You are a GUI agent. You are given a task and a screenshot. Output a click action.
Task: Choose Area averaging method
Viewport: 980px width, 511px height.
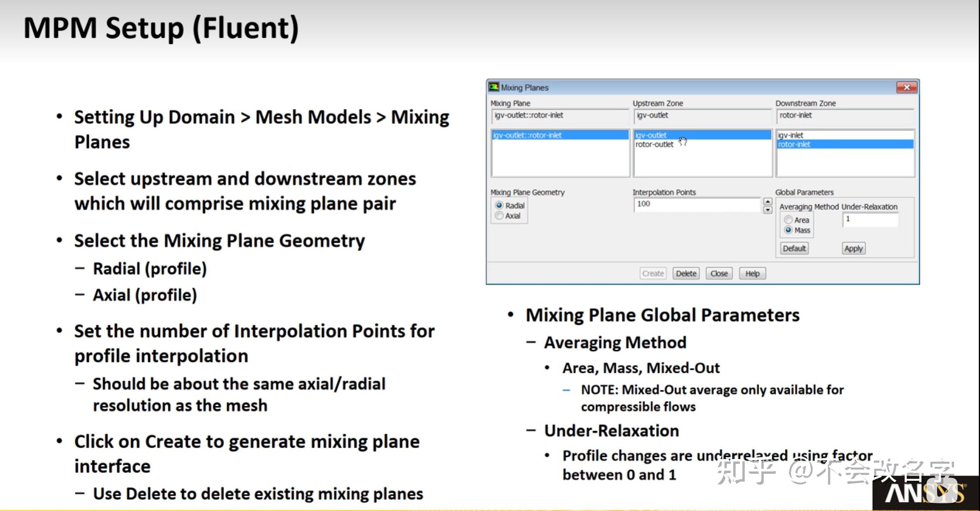[788, 219]
